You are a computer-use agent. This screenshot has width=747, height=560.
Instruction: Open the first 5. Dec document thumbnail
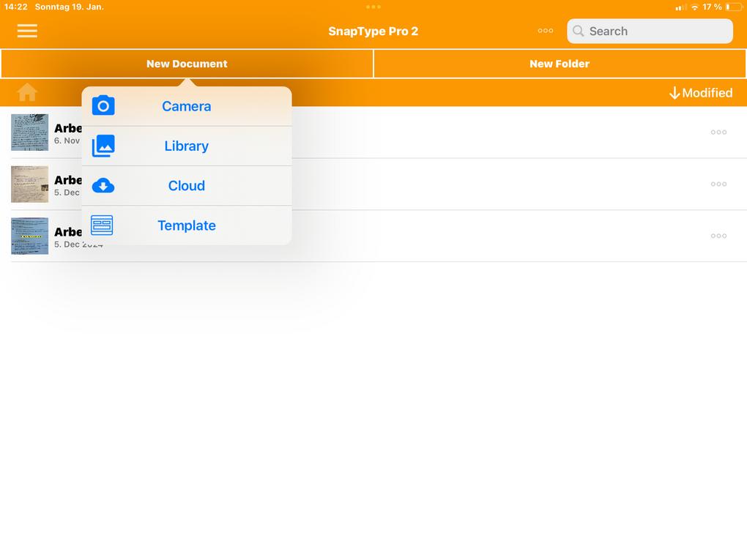[29, 184]
